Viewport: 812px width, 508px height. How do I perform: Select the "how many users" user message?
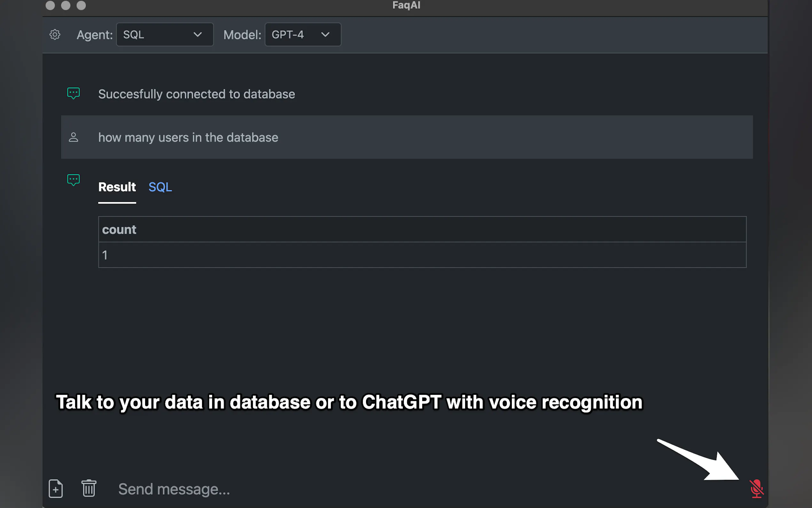click(188, 138)
